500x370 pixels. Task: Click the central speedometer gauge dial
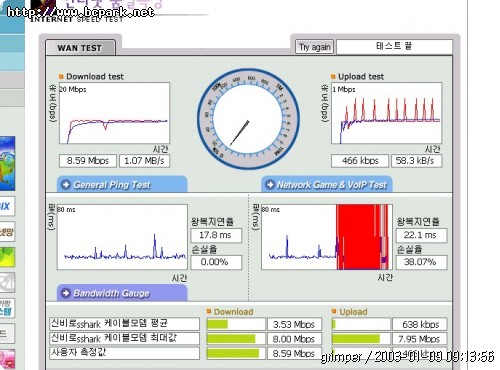tap(248, 119)
